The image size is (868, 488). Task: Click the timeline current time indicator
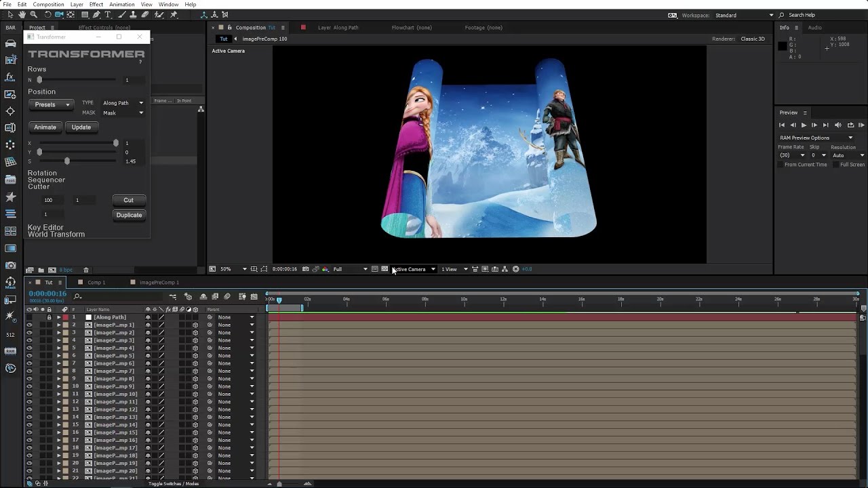tap(279, 300)
